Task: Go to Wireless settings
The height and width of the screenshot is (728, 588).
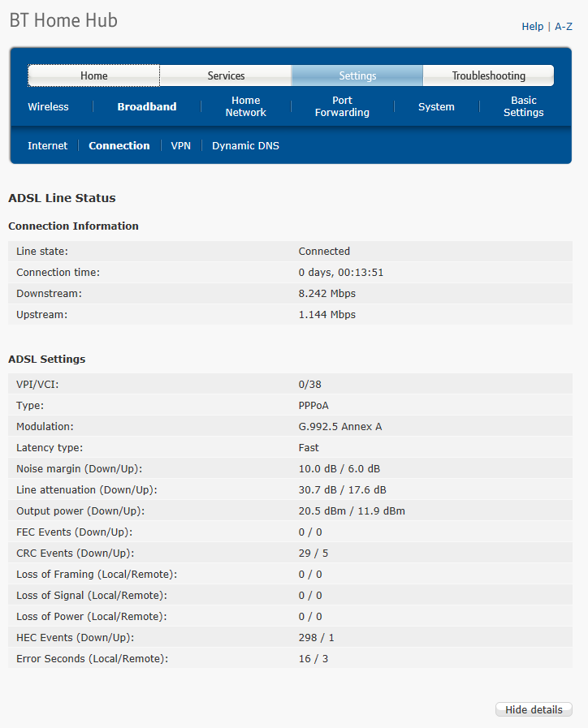Action: click(48, 107)
